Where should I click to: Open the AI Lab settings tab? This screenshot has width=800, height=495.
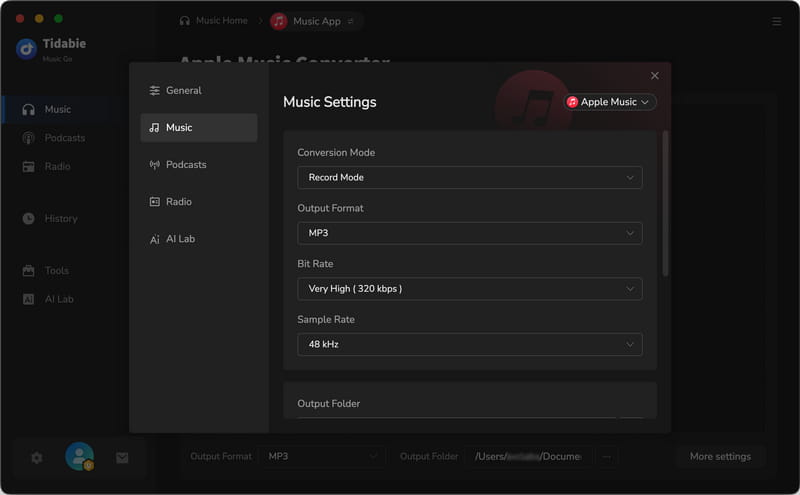(x=198, y=239)
